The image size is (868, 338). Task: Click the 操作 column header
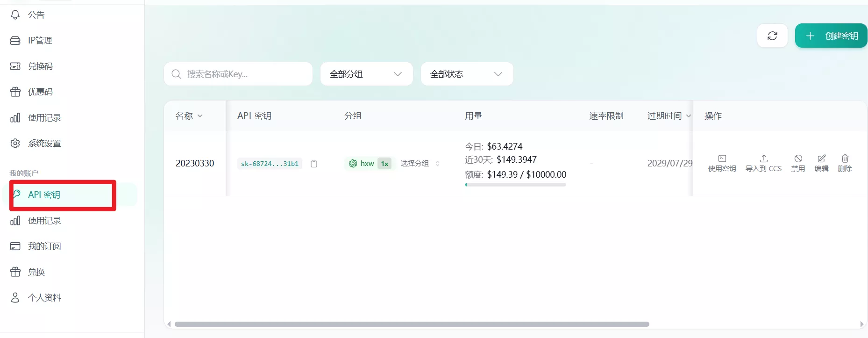pos(713,116)
